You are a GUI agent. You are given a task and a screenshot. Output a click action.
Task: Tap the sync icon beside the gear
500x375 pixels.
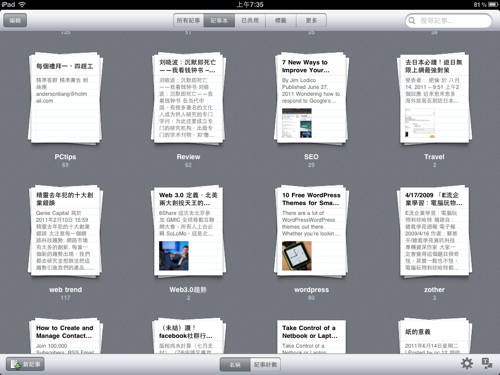(487, 363)
